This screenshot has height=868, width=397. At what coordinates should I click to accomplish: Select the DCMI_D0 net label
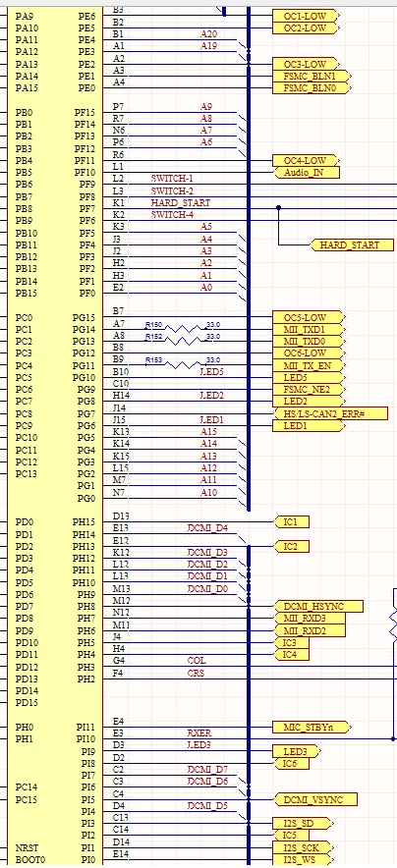(207, 588)
